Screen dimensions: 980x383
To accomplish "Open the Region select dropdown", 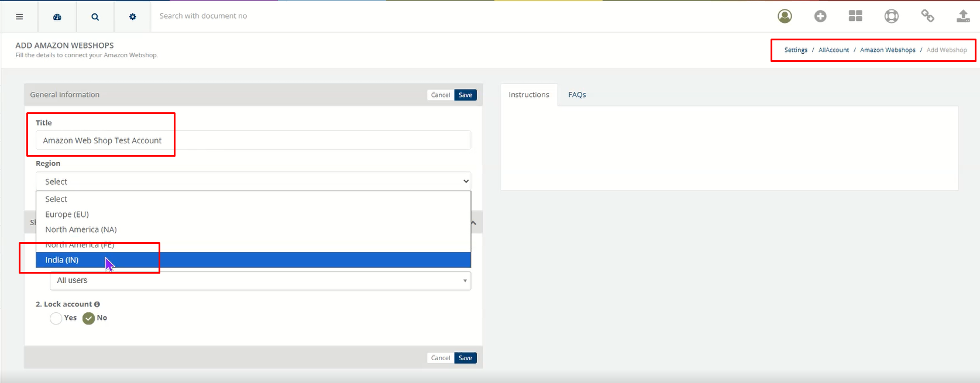I will pyautogui.click(x=253, y=181).
